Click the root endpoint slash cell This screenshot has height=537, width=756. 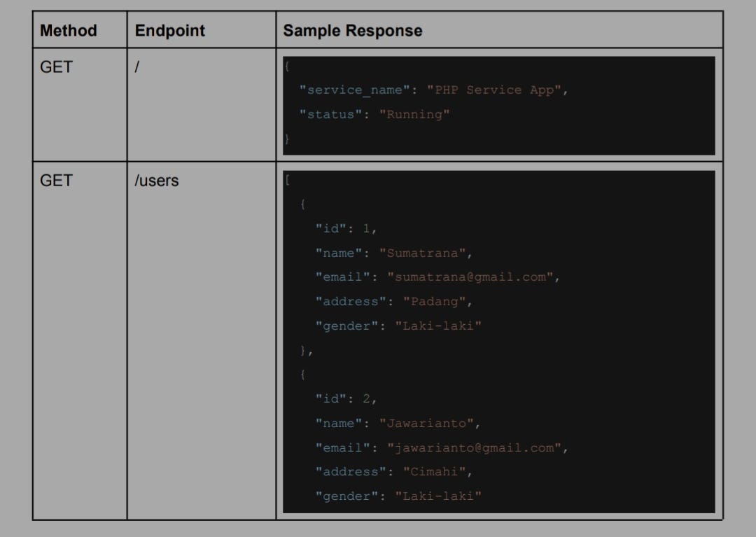pos(137,67)
